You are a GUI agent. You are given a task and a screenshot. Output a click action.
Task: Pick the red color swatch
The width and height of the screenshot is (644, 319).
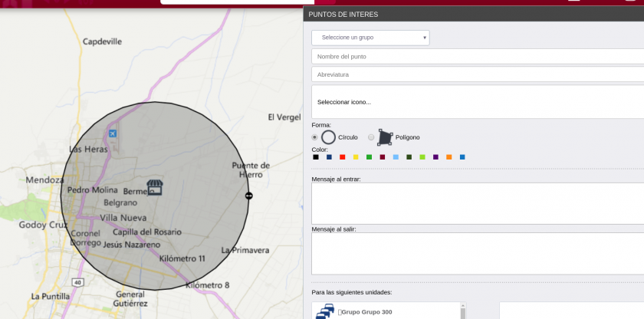coord(343,157)
